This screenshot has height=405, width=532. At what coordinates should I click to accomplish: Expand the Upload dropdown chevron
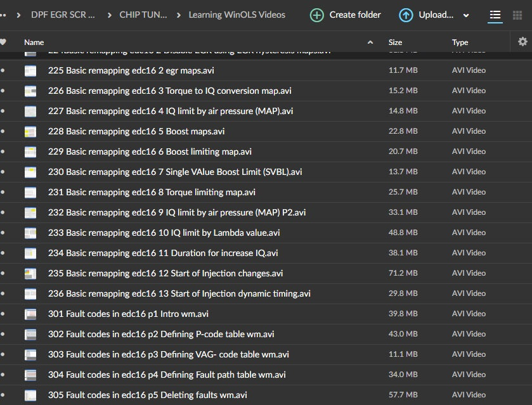click(467, 15)
